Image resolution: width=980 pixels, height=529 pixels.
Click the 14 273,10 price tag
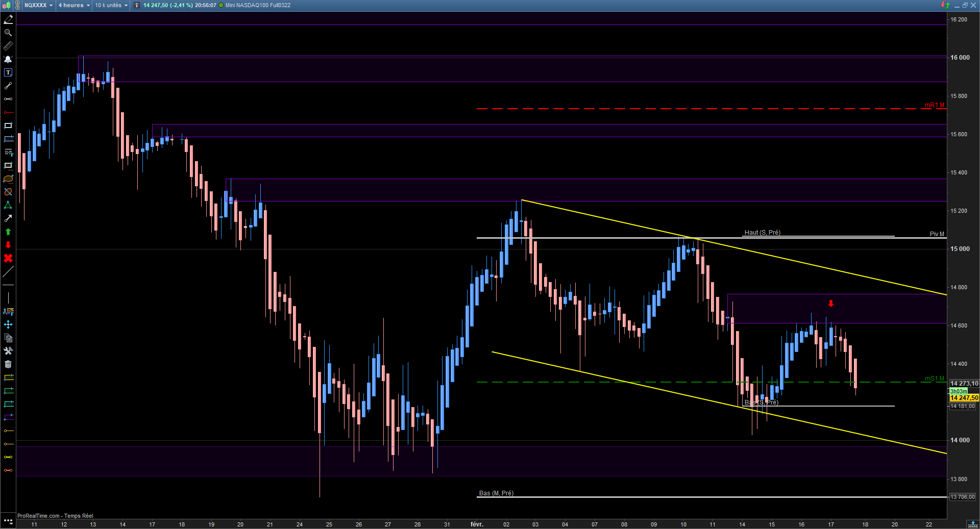coord(964,384)
